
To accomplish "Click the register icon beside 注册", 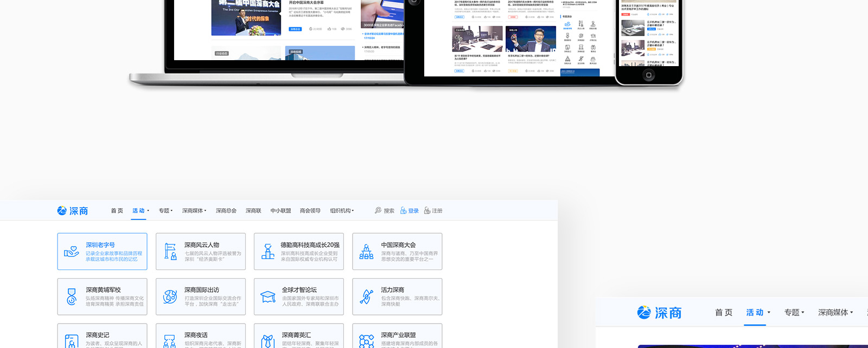I will click(427, 210).
